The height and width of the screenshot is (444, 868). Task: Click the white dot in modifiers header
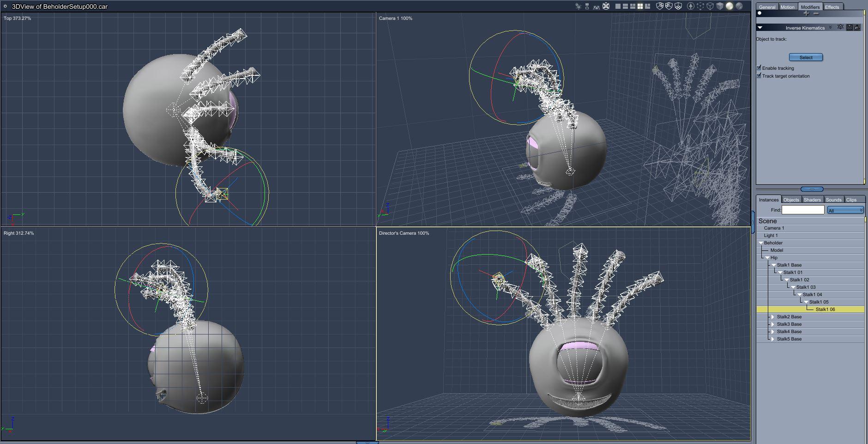[x=759, y=13]
